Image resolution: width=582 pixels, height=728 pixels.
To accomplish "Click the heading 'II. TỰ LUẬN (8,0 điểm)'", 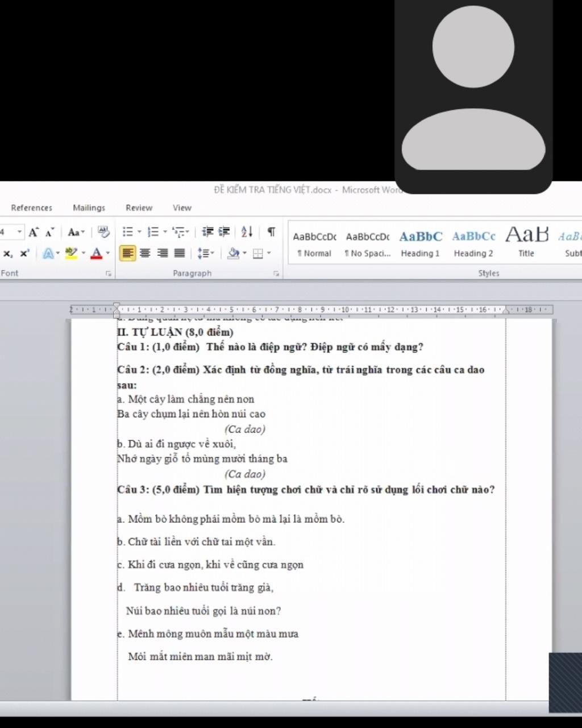I will pyautogui.click(x=175, y=332).
